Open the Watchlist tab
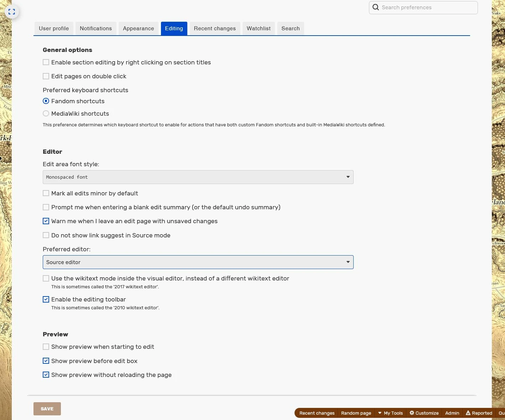This screenshot has width=505, height=420. [259, 28]
